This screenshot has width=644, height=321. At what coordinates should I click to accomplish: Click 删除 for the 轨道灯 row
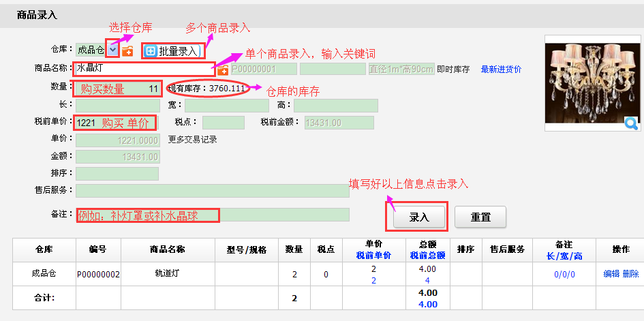click(630, 274)
